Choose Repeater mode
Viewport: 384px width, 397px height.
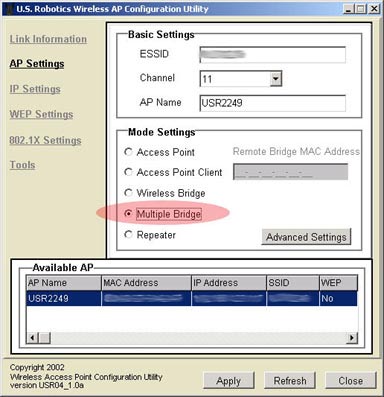128,235
